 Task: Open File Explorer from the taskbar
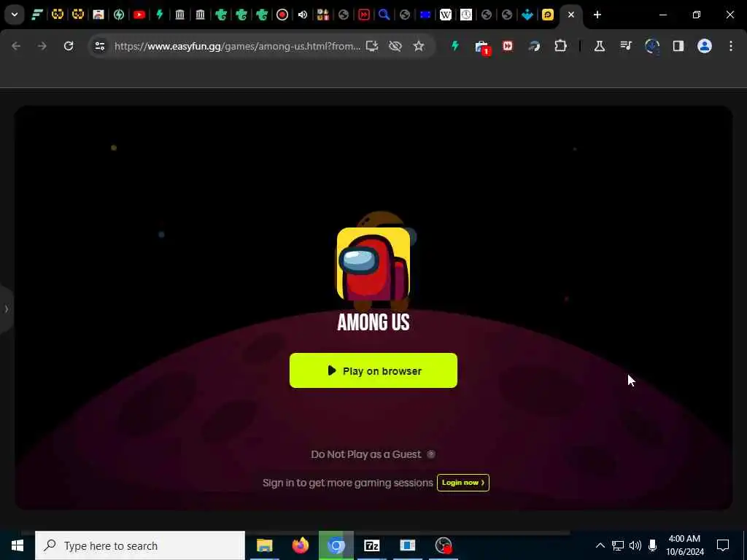click(x=264, y=545)
